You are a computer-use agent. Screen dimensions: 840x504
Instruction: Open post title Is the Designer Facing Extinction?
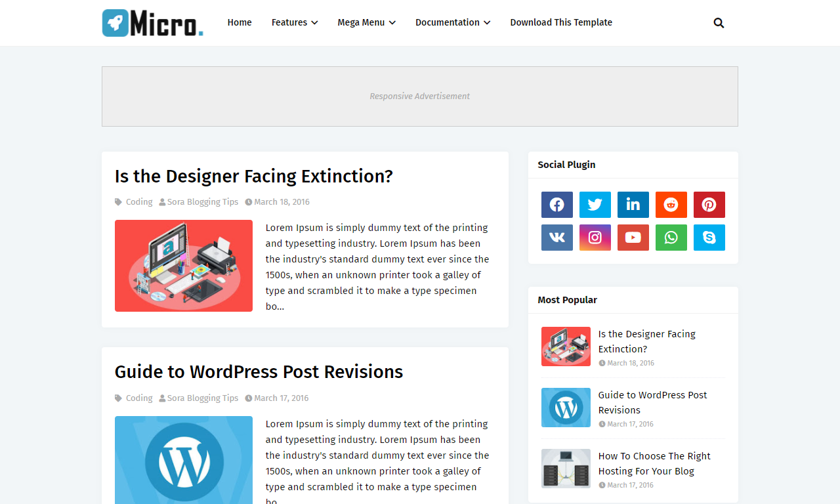(x=254, y=176)
